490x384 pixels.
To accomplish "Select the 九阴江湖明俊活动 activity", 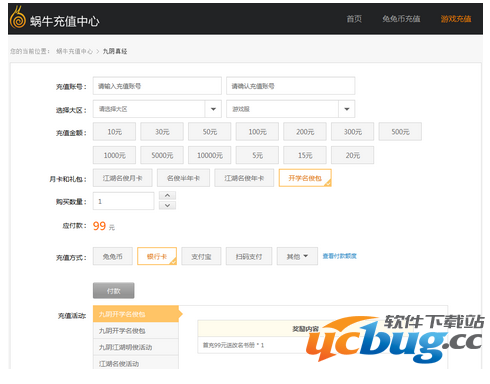I will click(136, 347).
